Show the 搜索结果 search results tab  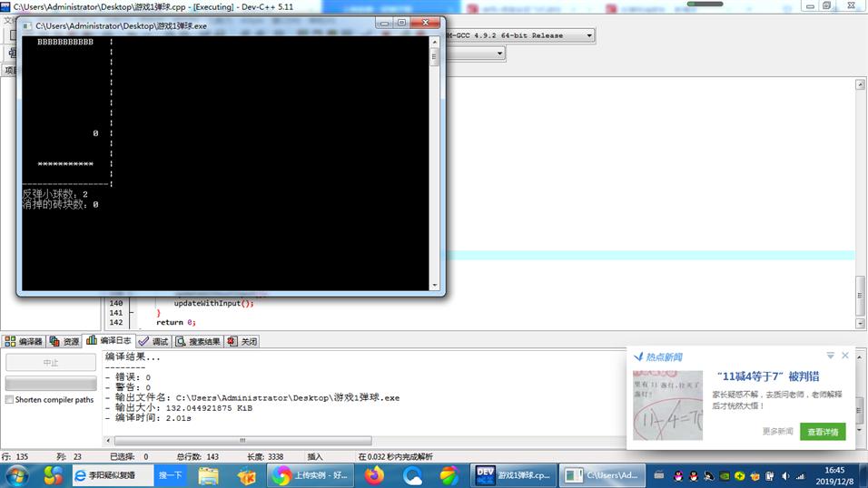tap(198, 341)
